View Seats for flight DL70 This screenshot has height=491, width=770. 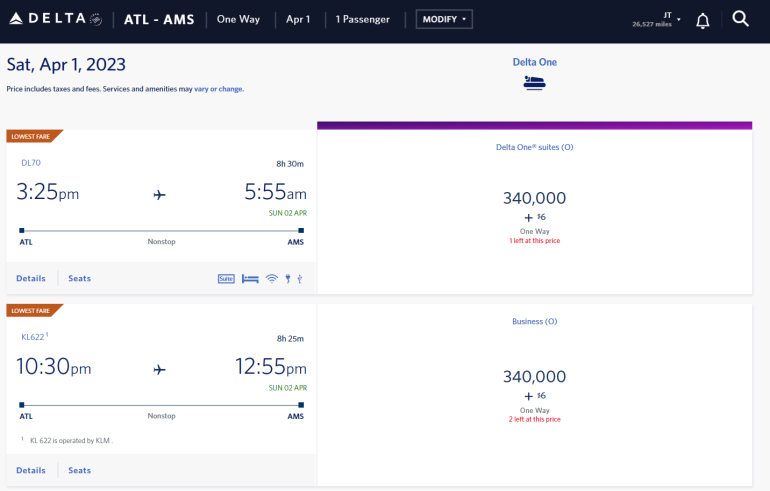79,278
